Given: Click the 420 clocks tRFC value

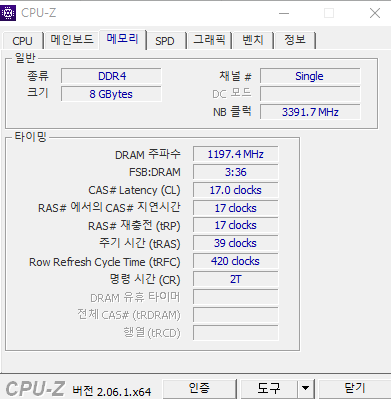Looking at the screenshot, I should pyautogui.click(x=236, y=261).
